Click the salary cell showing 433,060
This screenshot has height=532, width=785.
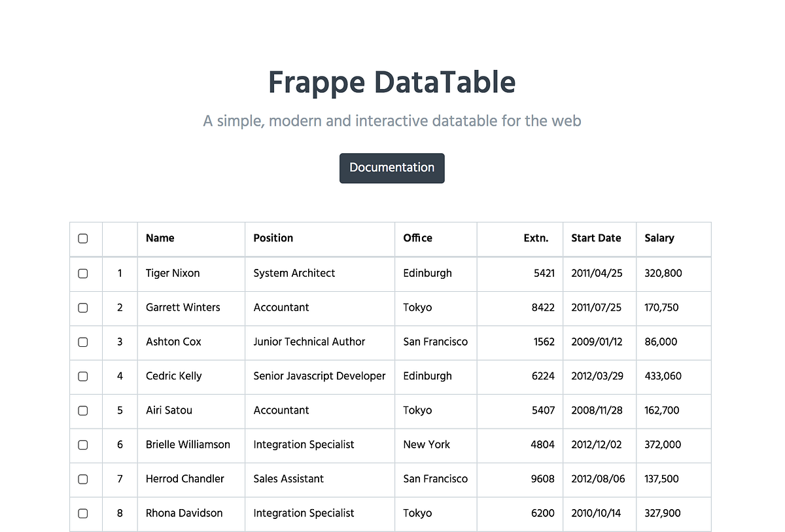coord(662,376)
